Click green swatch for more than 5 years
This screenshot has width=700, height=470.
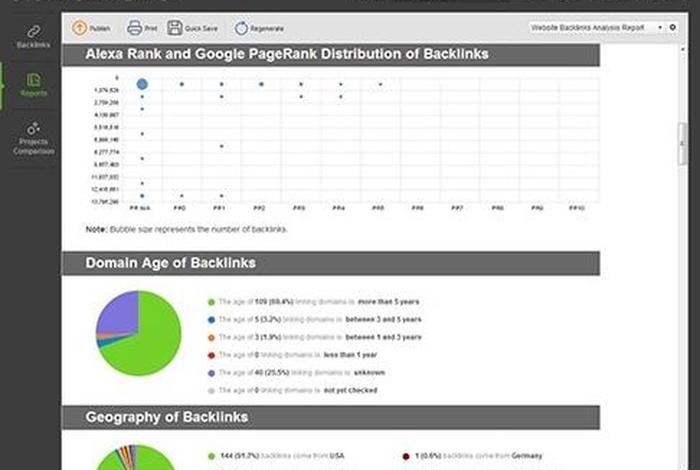pos(212,302)
